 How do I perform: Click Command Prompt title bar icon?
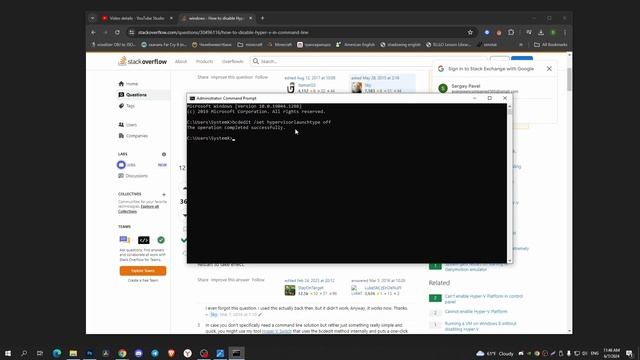coord(192,98)
